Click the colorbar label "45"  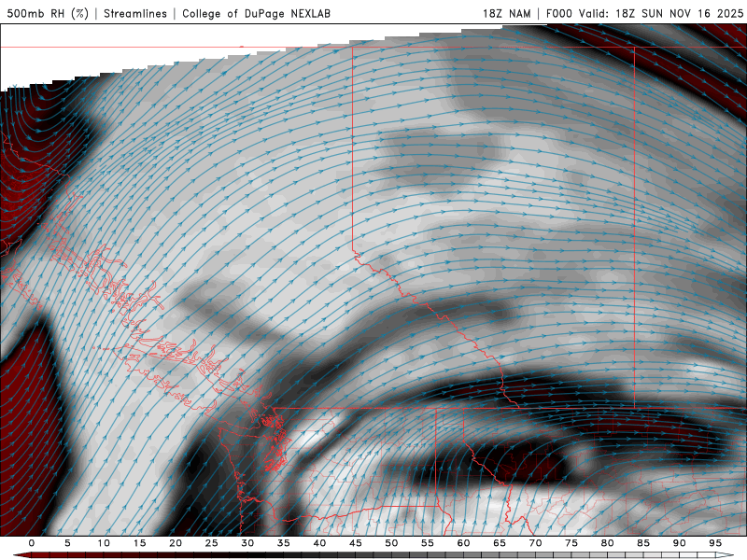[x=356, y=543]
